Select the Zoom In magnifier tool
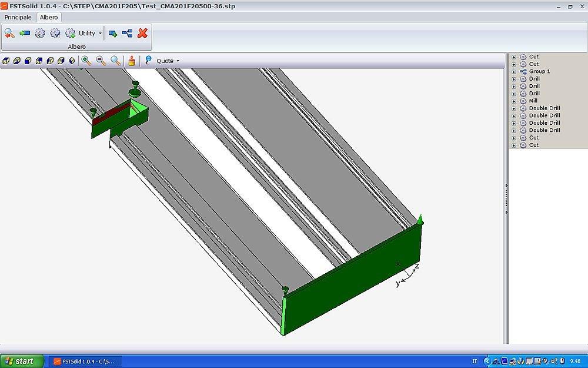Screen dimensions: 588x368 pos(86,61)
